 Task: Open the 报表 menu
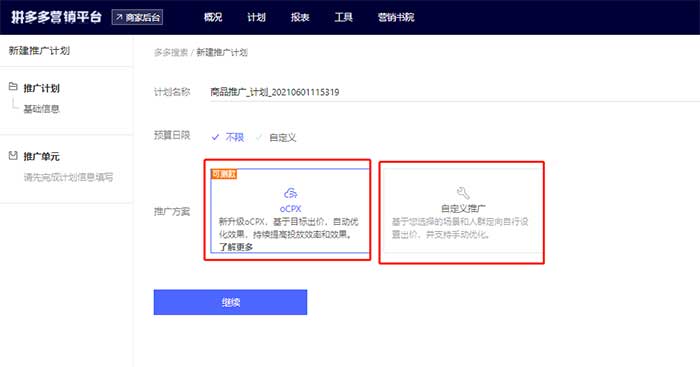point(300,17)
